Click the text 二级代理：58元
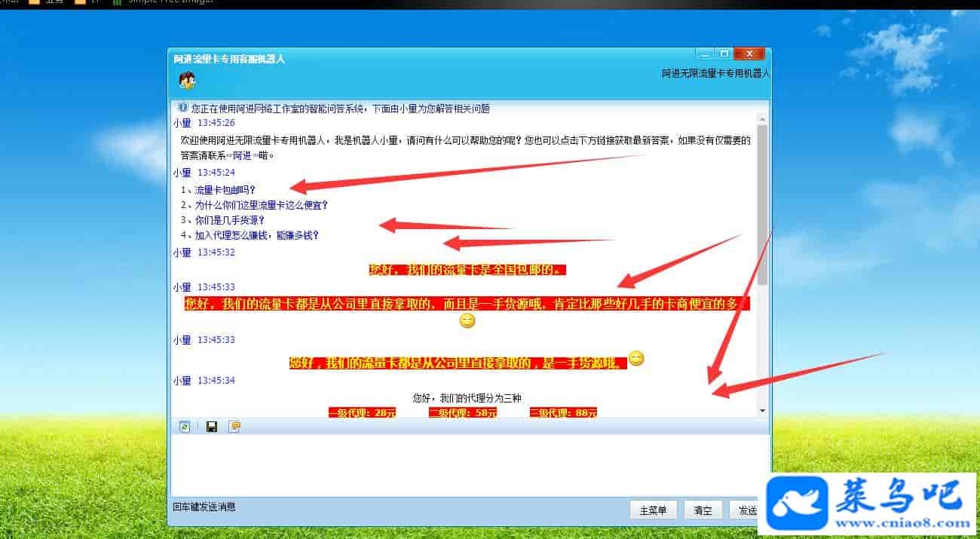 (x=463, y=412)
